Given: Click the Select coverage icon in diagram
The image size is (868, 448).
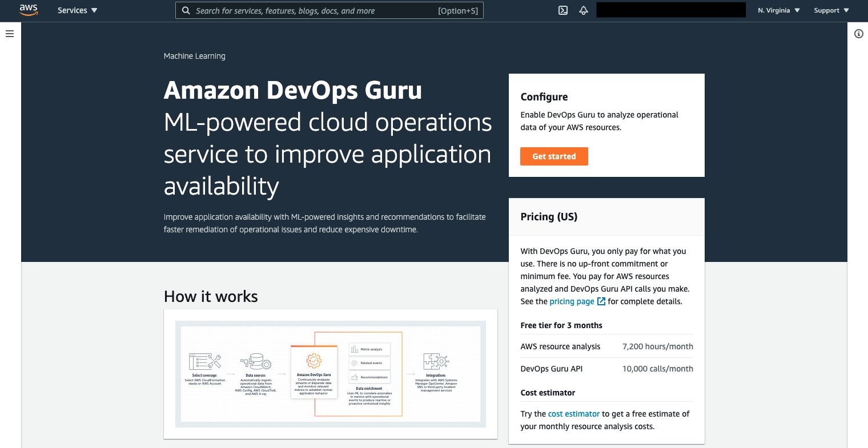Looking at the screenshot, I should click(204, 361).
